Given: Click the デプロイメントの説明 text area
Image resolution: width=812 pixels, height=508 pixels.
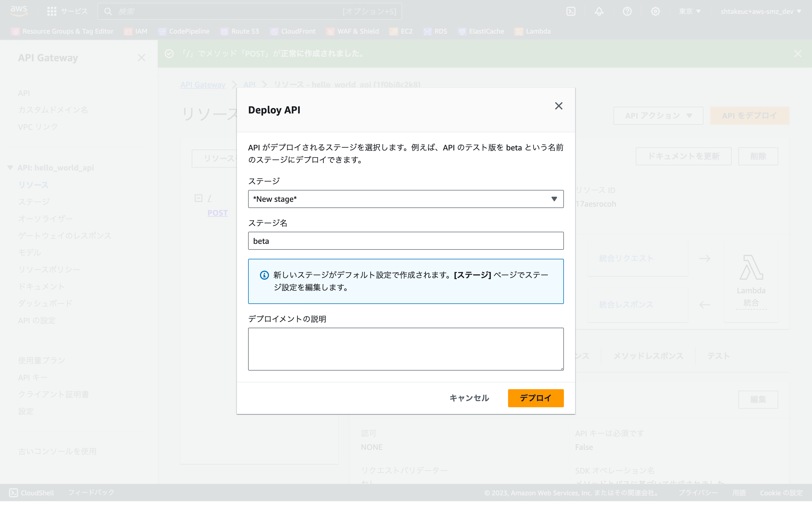Looking at the screenshot, I should [x=406, y=349].
